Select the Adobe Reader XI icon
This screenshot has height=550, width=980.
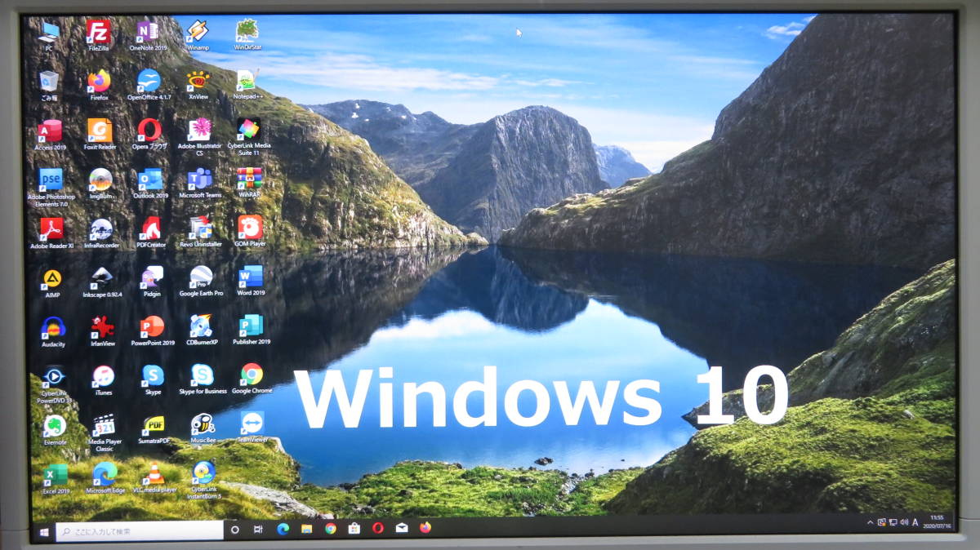51,233
